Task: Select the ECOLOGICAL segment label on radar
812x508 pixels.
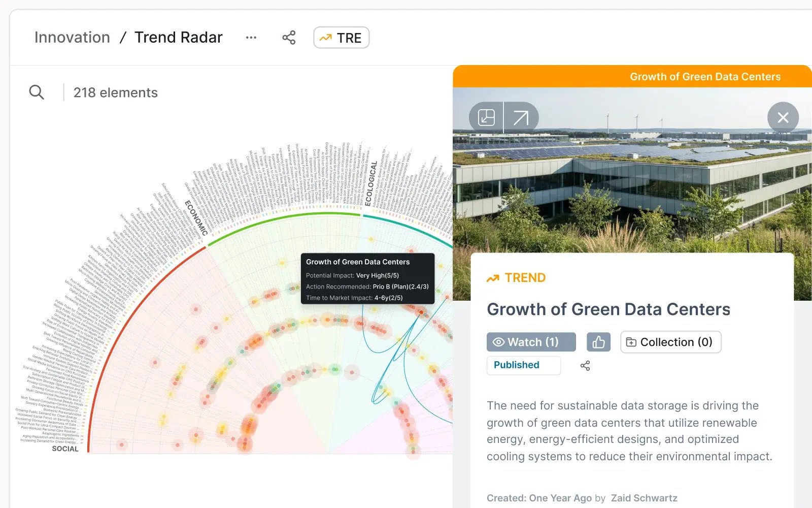Action: click(x=371, y=183)
